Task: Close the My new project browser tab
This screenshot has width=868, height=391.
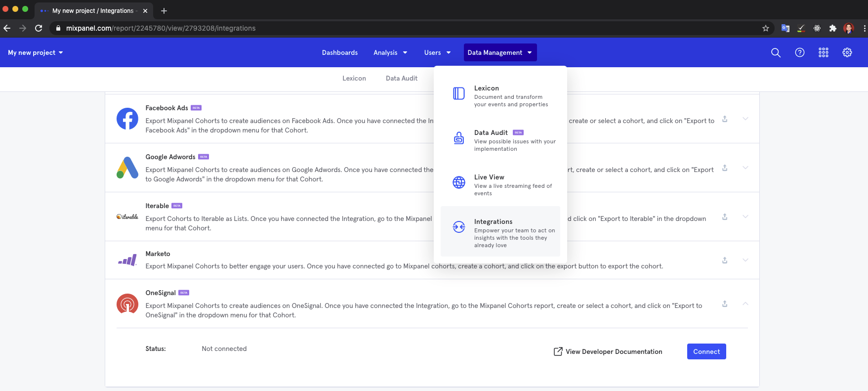Action: click(x=145, y=11)
